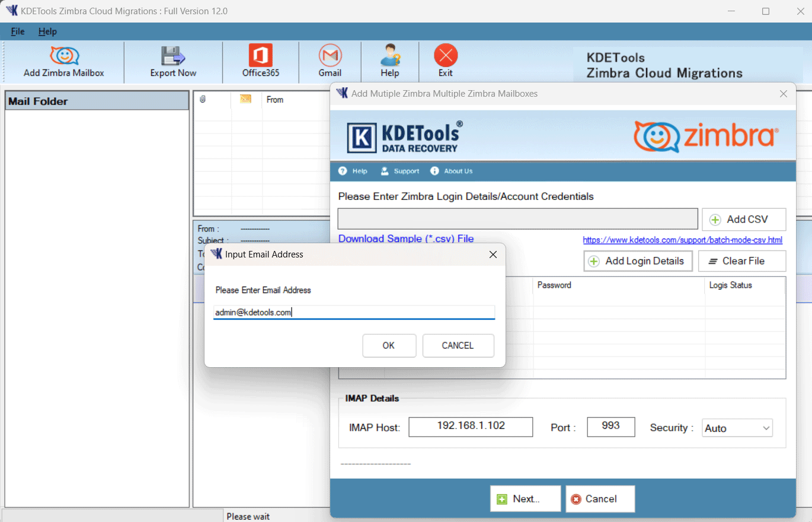Viewport: 812px width, 522px height.
Task: Click the attachment paperclip column header
Action: click(203, 100)
